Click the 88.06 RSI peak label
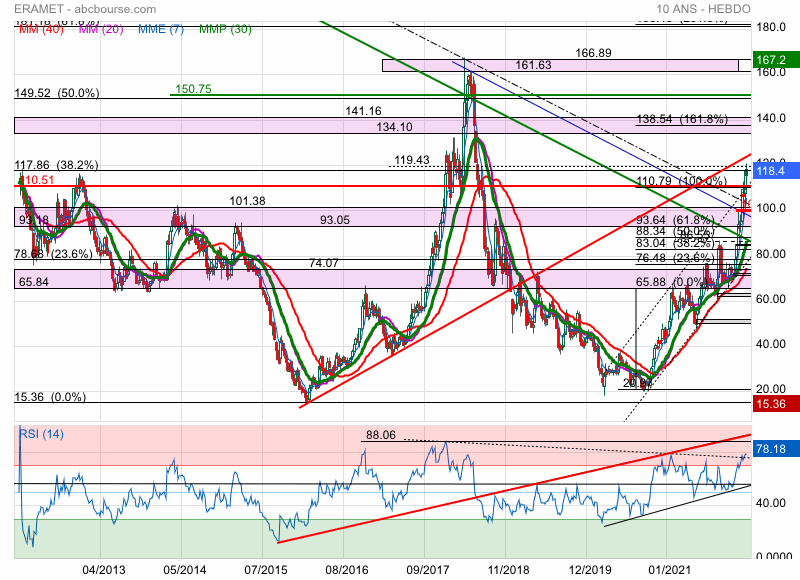Image resolution: width=800 pixels, height=580 pixels. [x=381, y=435]
